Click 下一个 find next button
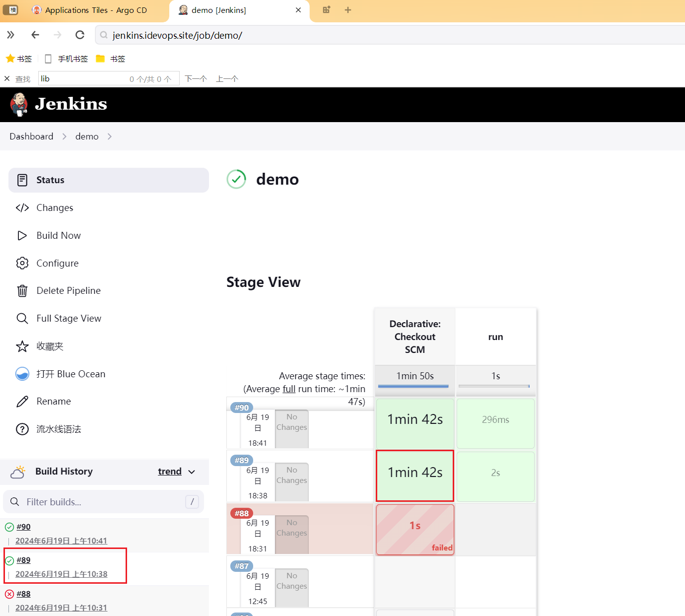Viewport: 685px width, 616px height. tap(196, 79)
